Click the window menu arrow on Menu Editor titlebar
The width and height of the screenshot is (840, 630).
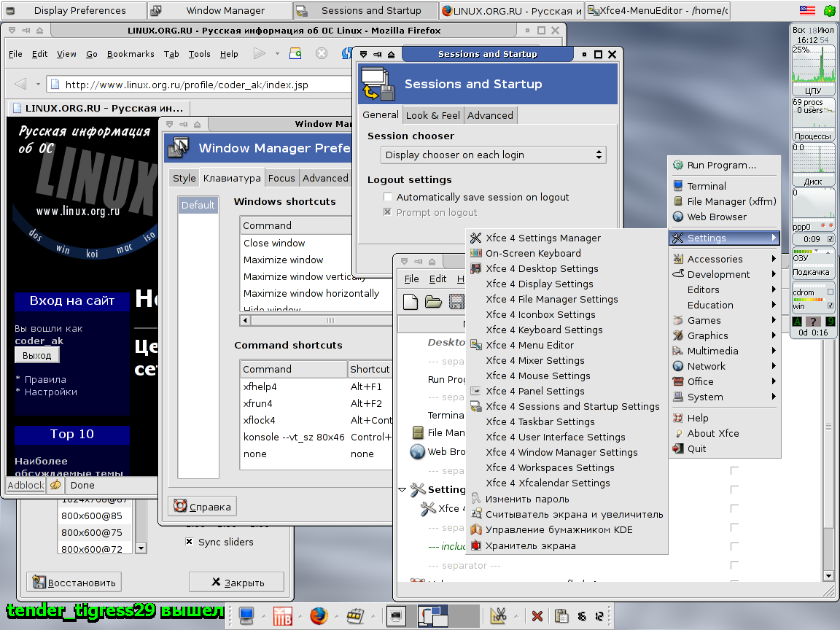pyautogui.click(x=405, y=262)
